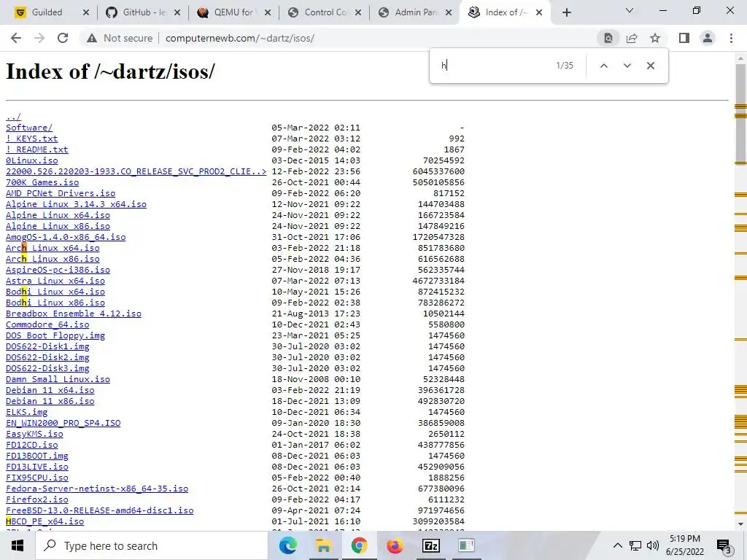Open the find-in-page search icon in address bar
The image size is (747, 560).
tap(608, 38)
